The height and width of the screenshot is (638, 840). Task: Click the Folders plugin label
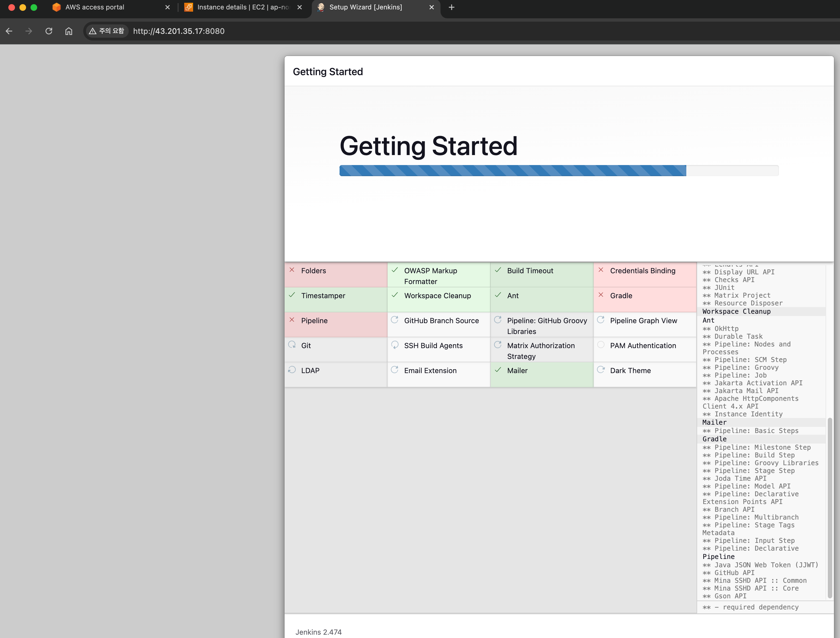314,271
